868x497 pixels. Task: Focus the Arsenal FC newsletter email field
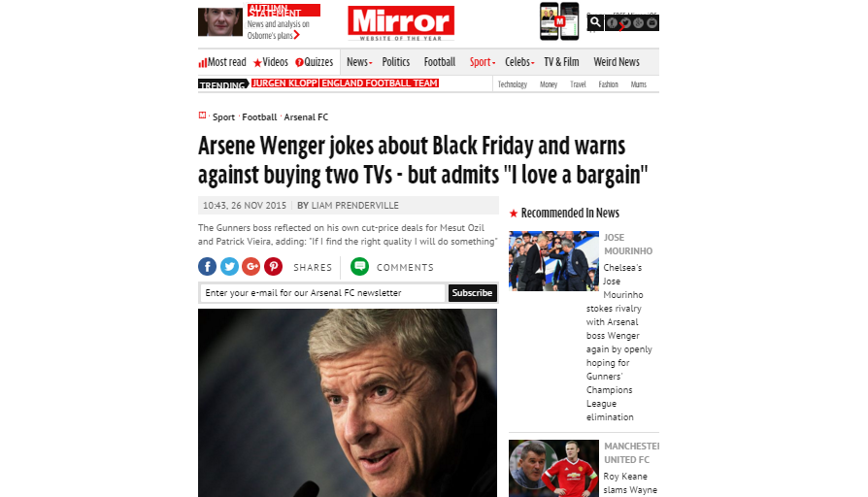pos(322,293)
